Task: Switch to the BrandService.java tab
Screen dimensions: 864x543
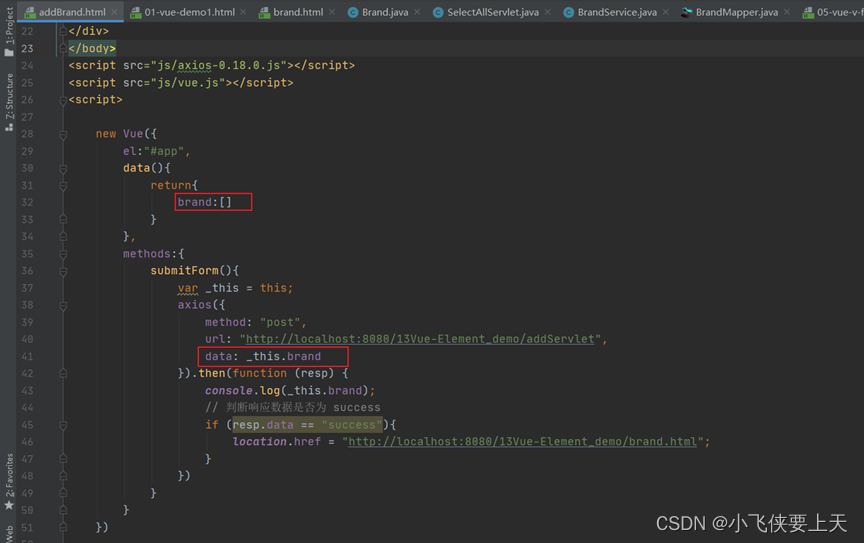Action: 617,12
